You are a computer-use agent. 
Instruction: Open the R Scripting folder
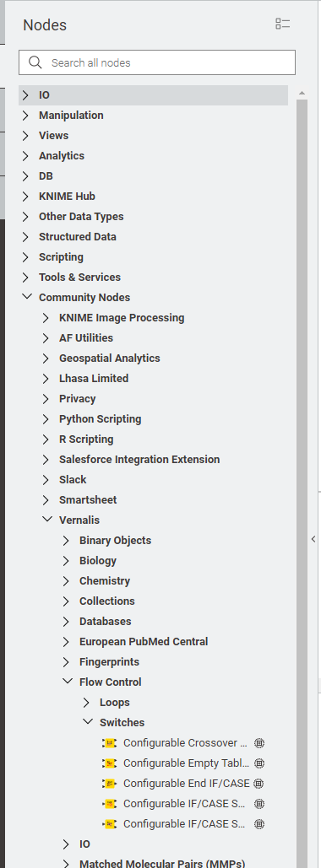(x=86, y=439)
